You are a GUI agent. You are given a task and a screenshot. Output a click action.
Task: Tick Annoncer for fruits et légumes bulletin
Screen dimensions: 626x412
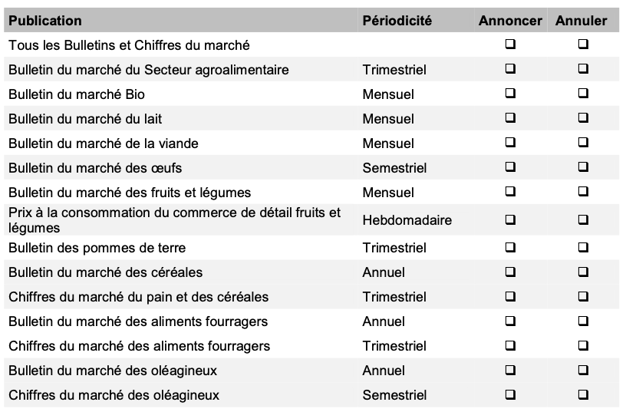coord(510,191)
